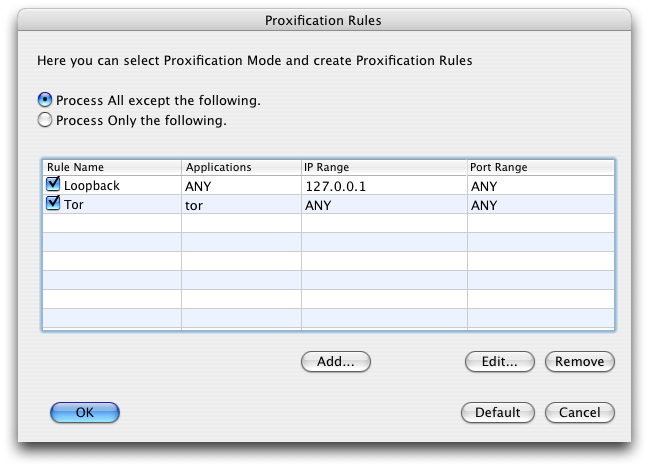648x467 pixels.
Task: Select 'Process Only the following' radio button
Action: click(45, 121)
